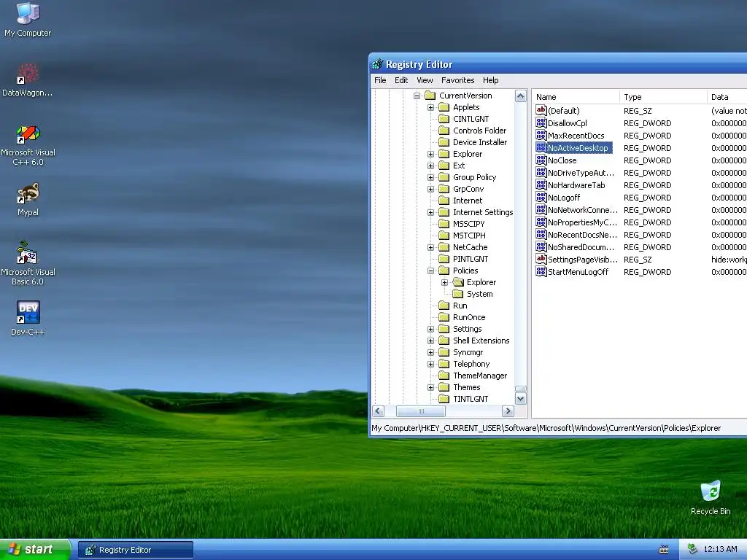
Task: Click the Start button
Action: coord(35,550)
